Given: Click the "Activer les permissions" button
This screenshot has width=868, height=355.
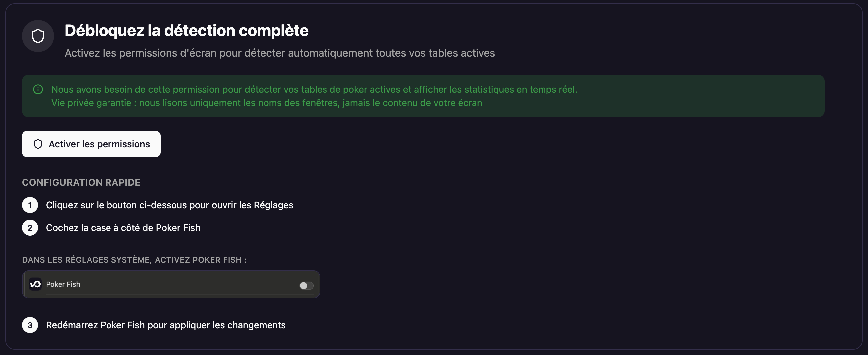Looking at the screenshot, I should [91, 144].
